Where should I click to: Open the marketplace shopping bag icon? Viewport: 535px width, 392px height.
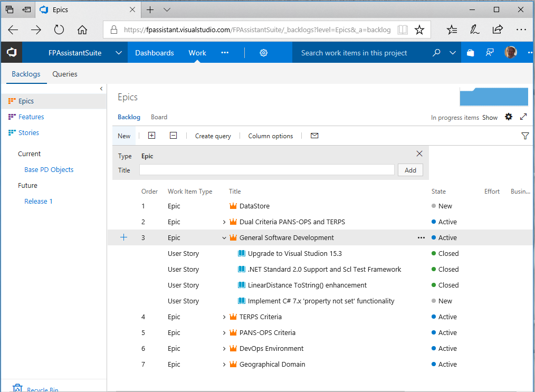471,53
